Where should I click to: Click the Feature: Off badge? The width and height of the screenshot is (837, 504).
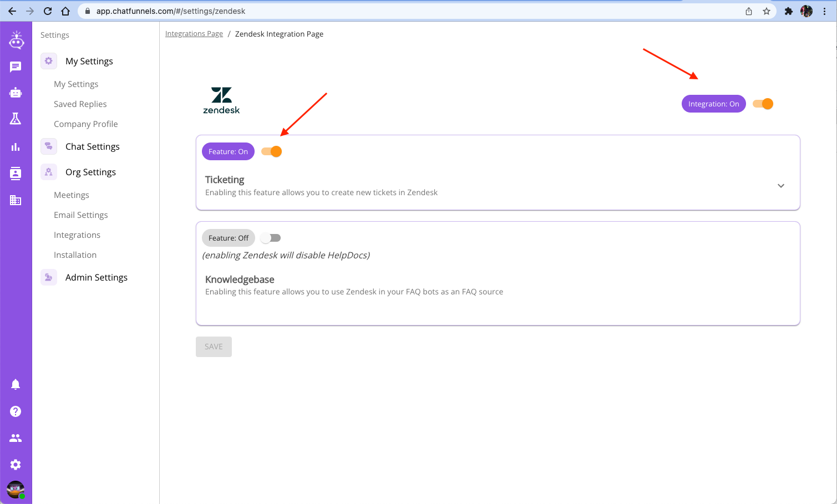[229, 238]
